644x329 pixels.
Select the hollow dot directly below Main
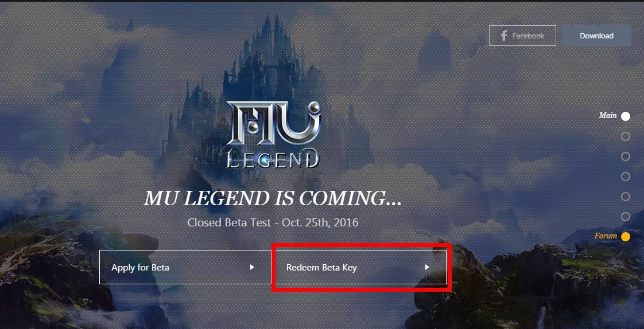[x=626, y=136]
